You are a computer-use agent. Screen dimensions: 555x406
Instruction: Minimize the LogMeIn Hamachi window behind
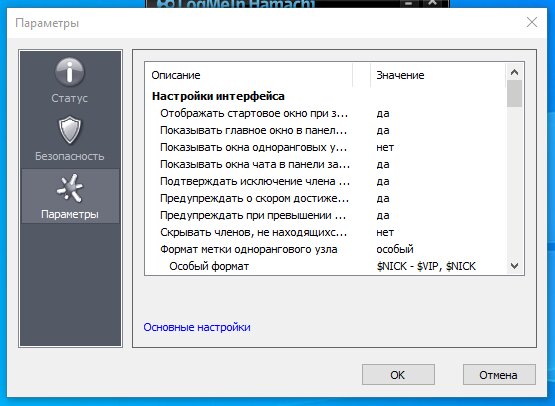point(408,3)
